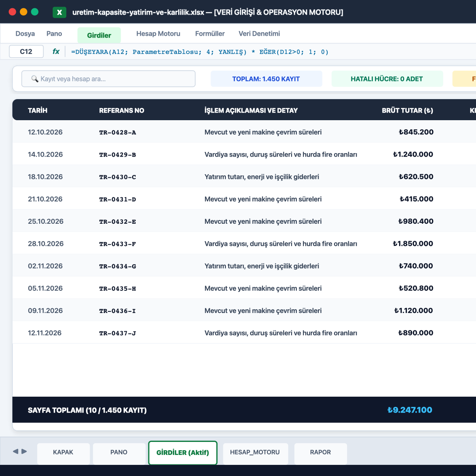This screenshot has width=476, height=476.
Task: Select date cell 09.11.2026
Action: tap(45, 310)
